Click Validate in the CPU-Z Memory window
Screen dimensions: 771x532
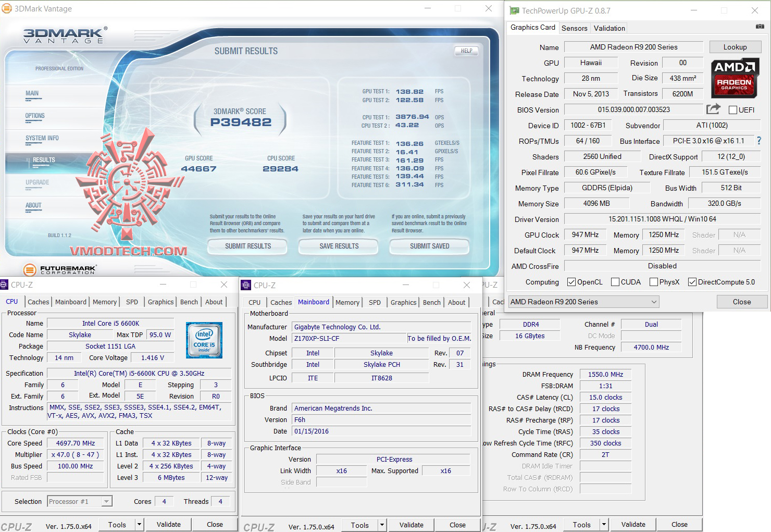coord(633,525)
